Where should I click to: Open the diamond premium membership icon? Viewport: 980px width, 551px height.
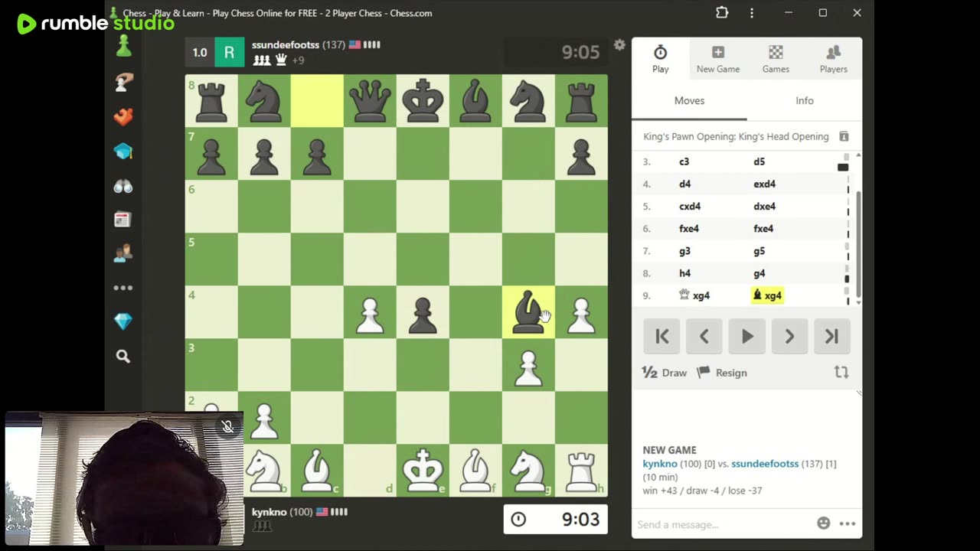point(123,321)
